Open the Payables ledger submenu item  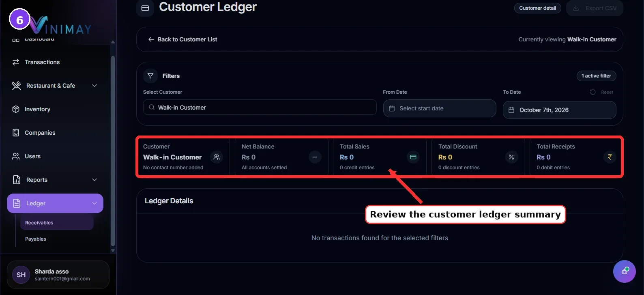36,239
